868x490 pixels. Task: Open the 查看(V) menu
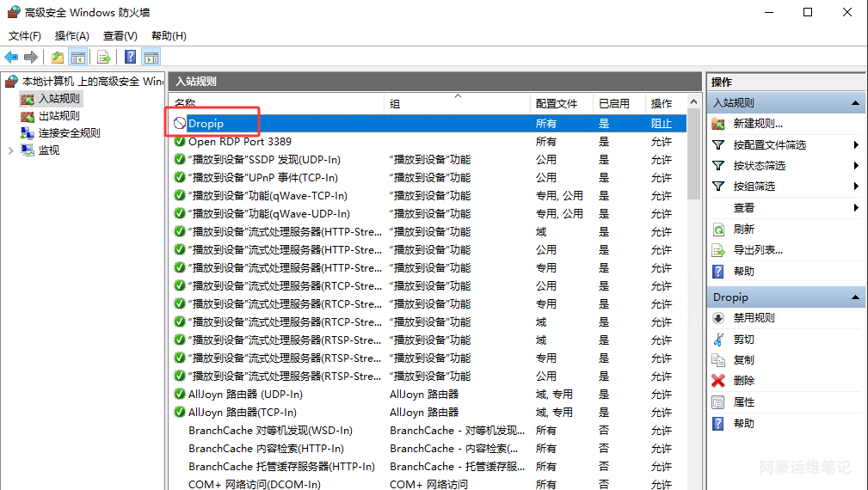coord(120,36)
